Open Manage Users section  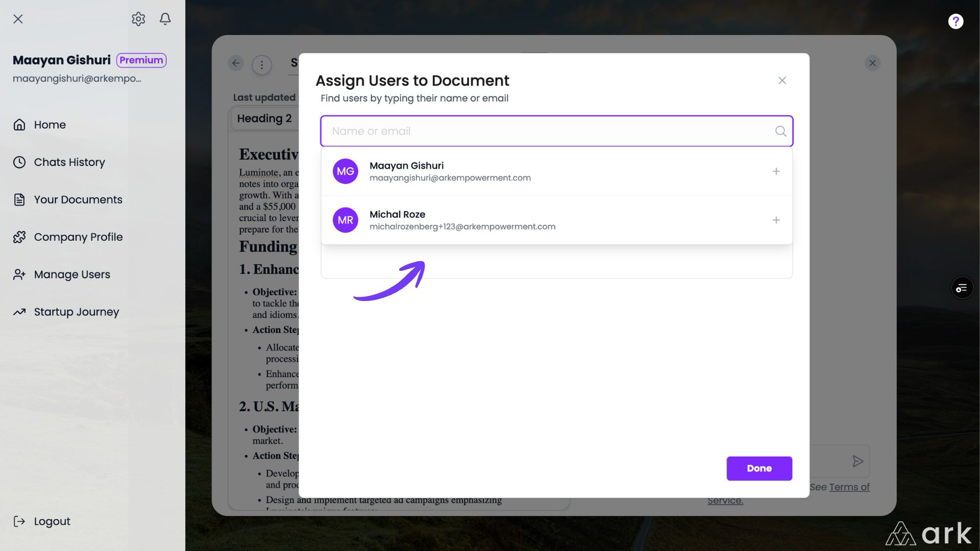coord(71,274)
